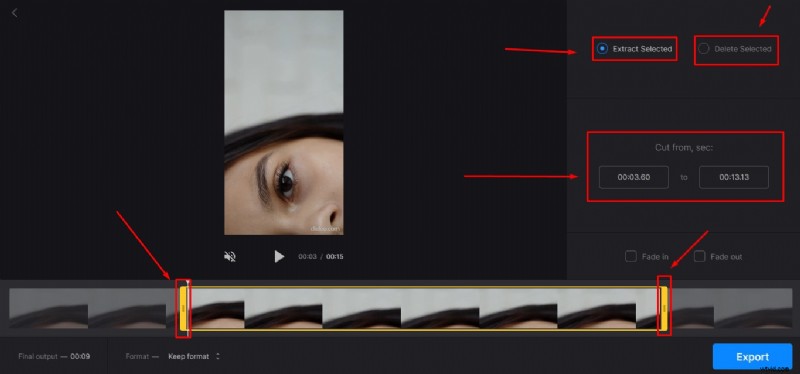The height and width of the screenshot is (374, 800).
Task: Click the right yellow trim handle
Action: click(x=664, y=308)
